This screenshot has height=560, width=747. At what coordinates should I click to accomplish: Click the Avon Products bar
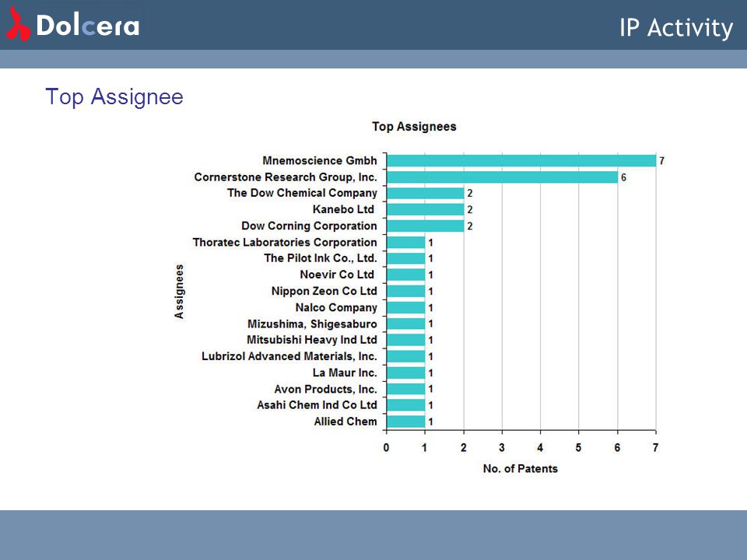[x=405, y=389]
